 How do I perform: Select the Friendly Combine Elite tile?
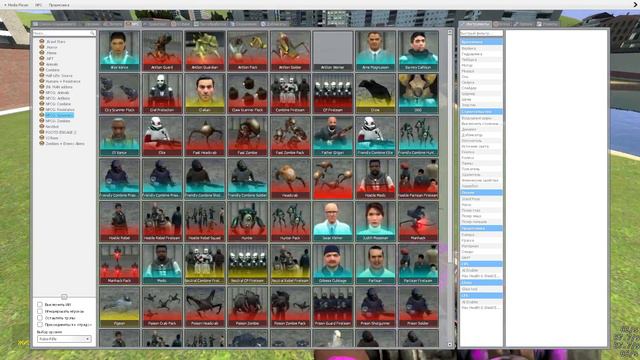tap(375, 136)
